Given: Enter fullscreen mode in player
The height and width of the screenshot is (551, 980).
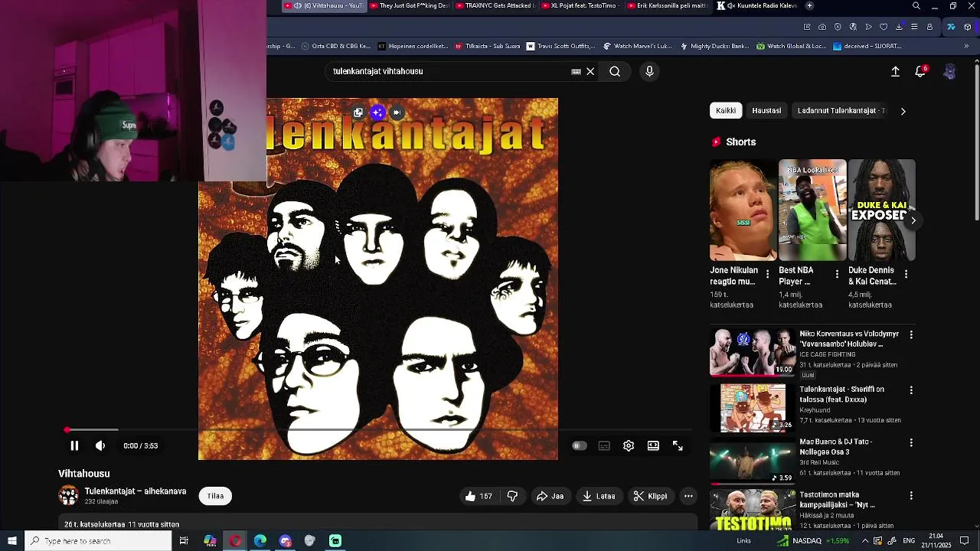Looking at the screenshot, I should [678, 445].
